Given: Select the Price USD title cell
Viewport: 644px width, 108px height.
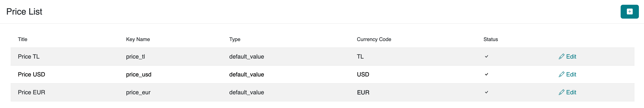Looking at the screenshot, I should coord(32,74).
